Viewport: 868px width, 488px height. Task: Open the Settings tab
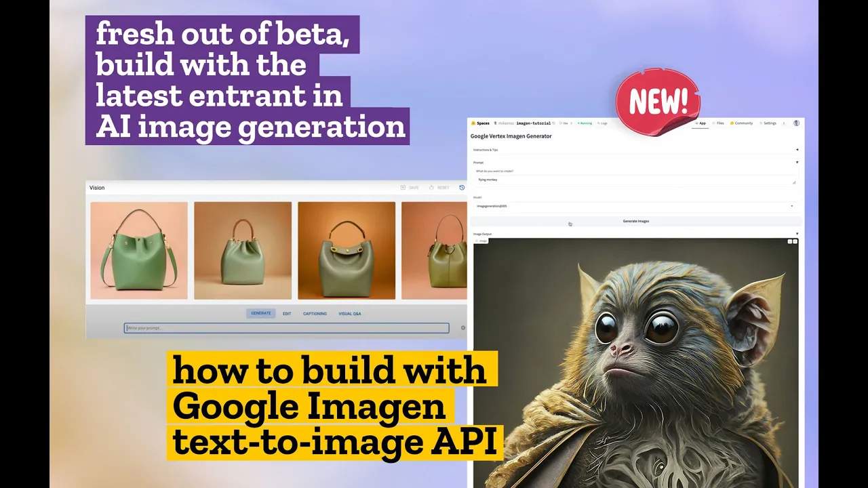pyautogui.click(x=768, y=123)
